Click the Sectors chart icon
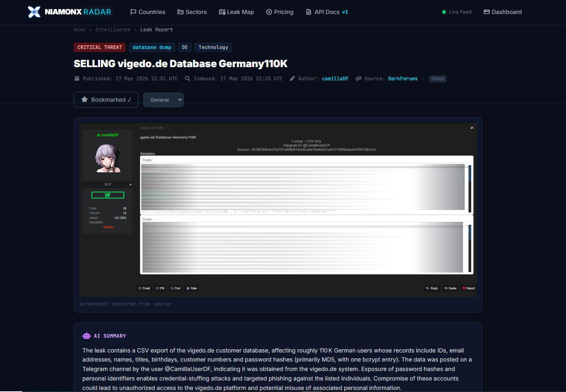Image resolution: width=566 pixels, height=392 pixels. click(180, 12)
